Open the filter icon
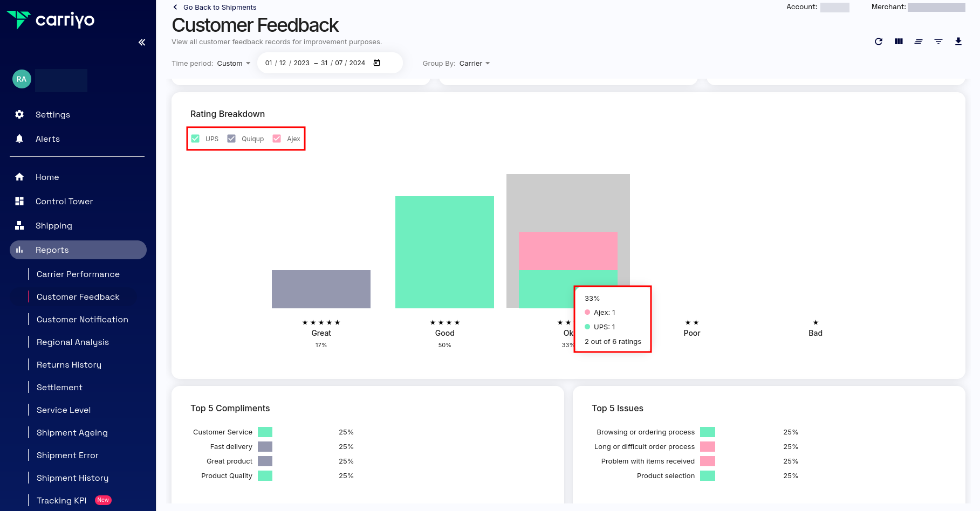The width and height of the screenshot is (980, 511). coord(938,42)
